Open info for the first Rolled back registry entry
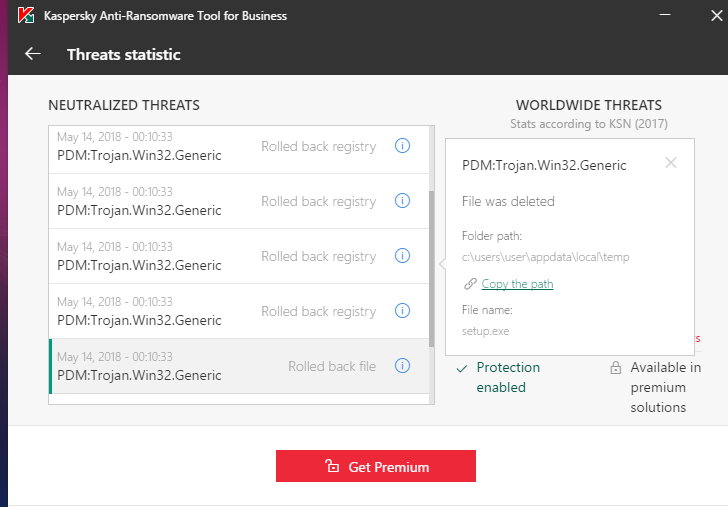This screenshot has width=728, height=507. coord(402,146)
